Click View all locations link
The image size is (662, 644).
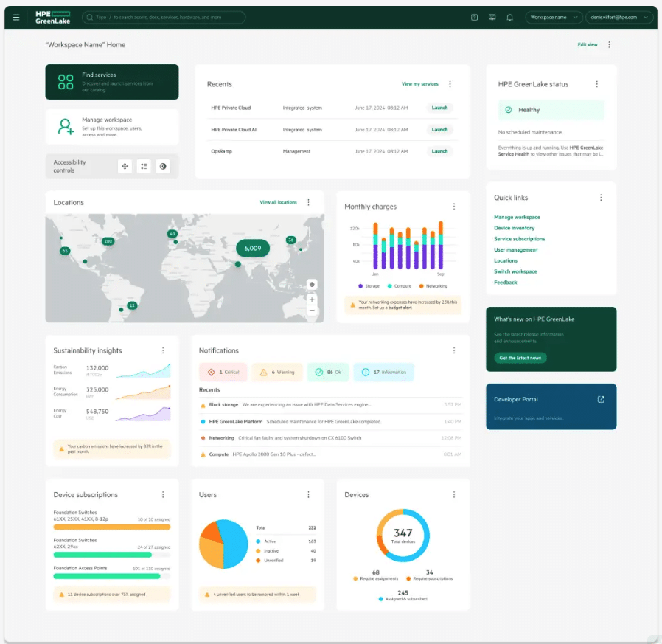[278, 202]
